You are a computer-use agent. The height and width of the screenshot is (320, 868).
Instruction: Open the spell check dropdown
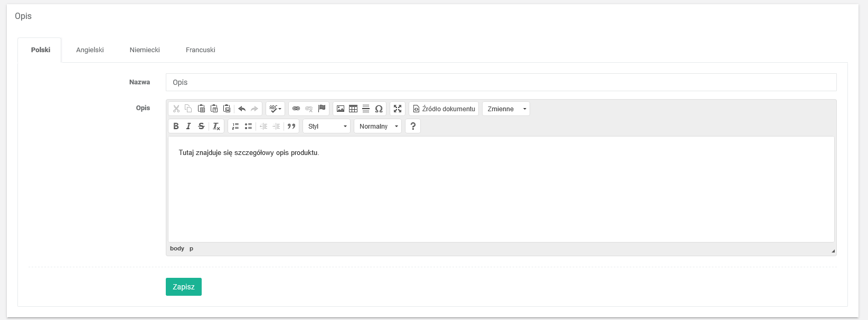click(275, 109)
